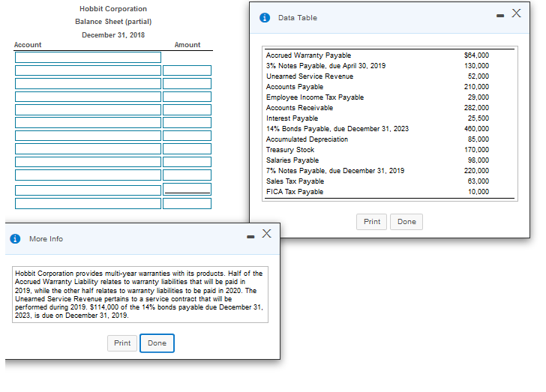Click the 10,000 amount value
The image size is (546, 392).
(478, 192)
